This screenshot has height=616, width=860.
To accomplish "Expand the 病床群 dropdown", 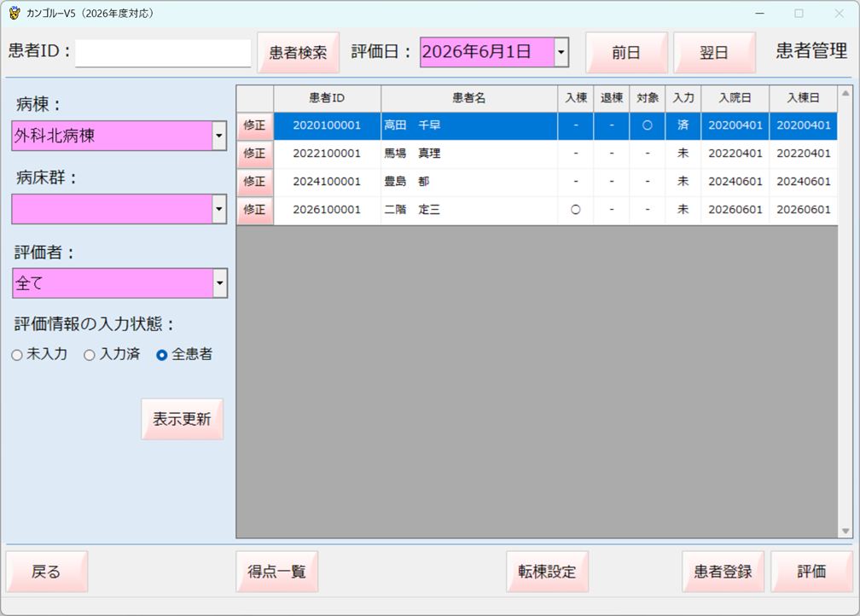I will click(218, 209).
